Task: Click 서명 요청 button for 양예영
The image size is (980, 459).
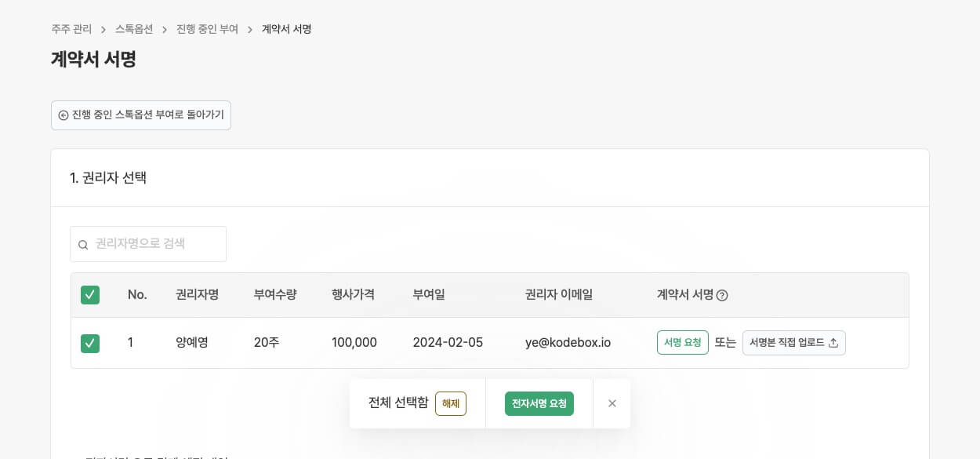Action: coord(683,342)
